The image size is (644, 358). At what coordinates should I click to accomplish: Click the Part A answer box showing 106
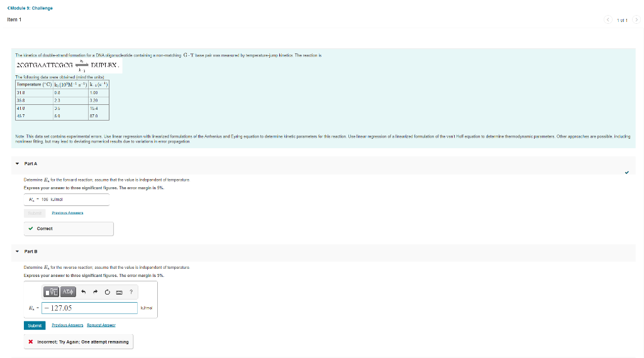click(x=67, y=200)
